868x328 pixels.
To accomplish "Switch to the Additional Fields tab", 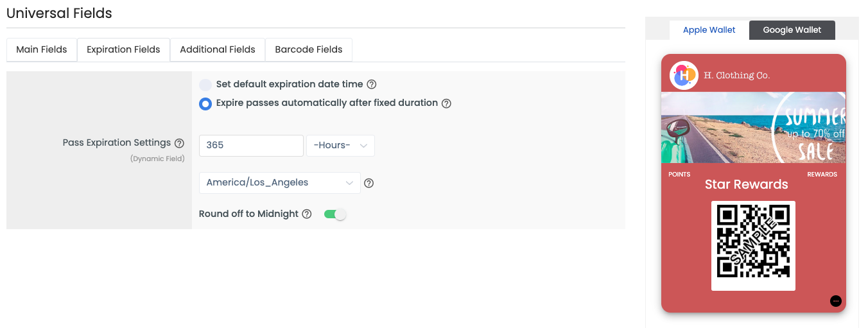I will point(218,49).
